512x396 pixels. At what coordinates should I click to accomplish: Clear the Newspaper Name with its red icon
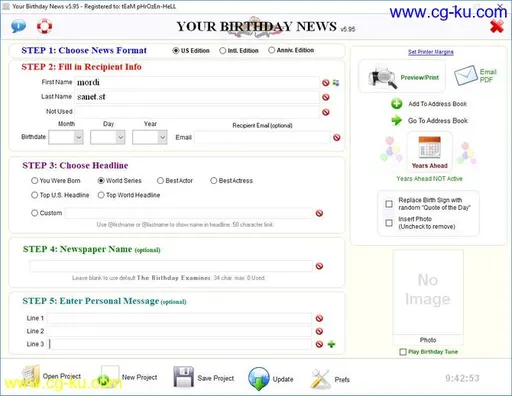[319, 266]
